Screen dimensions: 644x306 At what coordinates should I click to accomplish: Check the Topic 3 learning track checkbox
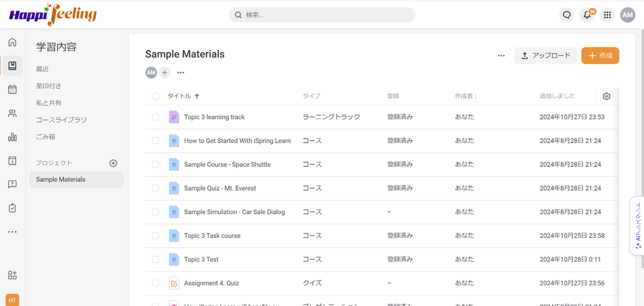[155, 117]
